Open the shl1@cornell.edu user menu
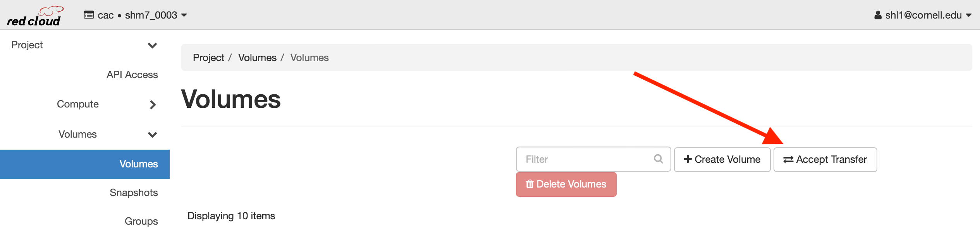 click(x=923, y=15)
